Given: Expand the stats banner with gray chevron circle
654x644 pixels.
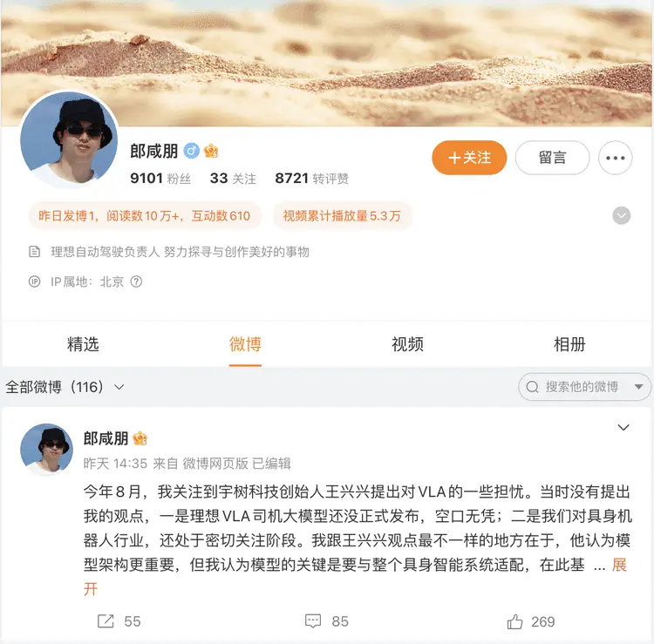Looking at the screenshot, I should 622,215.
